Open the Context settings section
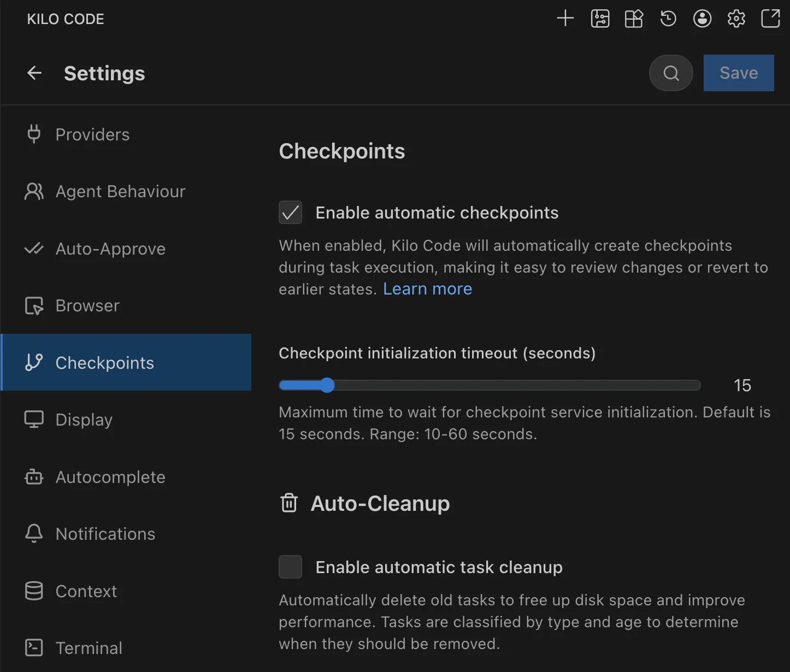This screenshot has height=672, width=790. click(126, 591)
